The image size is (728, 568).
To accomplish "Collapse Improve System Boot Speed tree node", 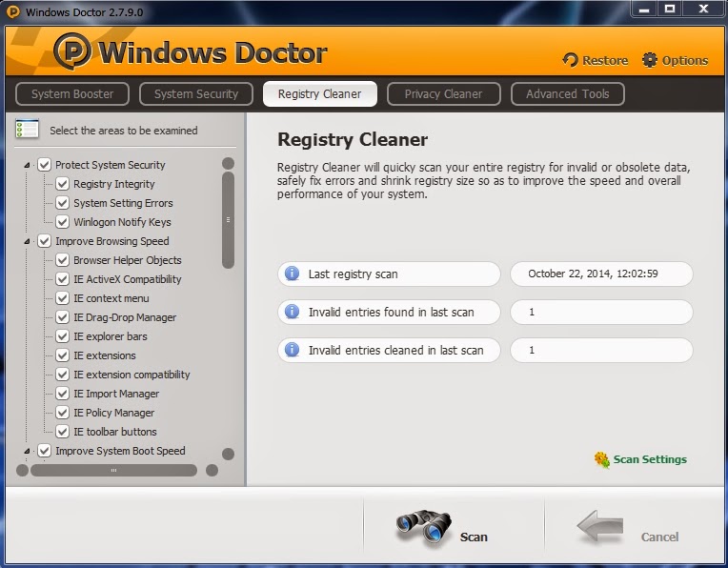I will tap(27, 451).
